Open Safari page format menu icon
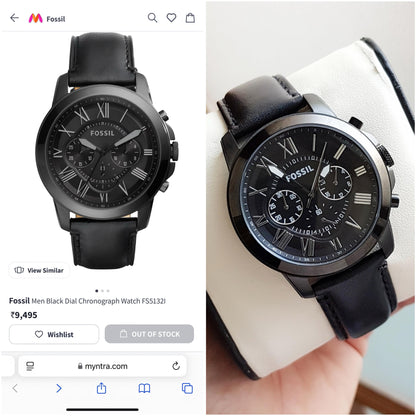The image size is (416, 416). [30, 366]
